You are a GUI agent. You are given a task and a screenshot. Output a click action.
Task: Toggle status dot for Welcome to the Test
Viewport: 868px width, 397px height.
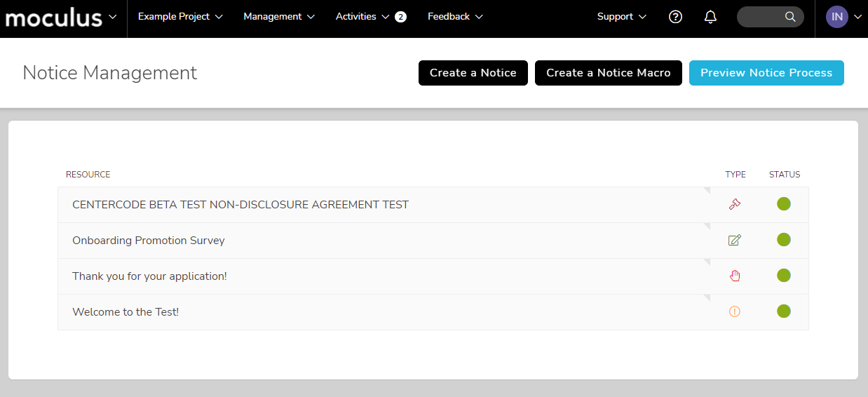[x=784, y=311]
